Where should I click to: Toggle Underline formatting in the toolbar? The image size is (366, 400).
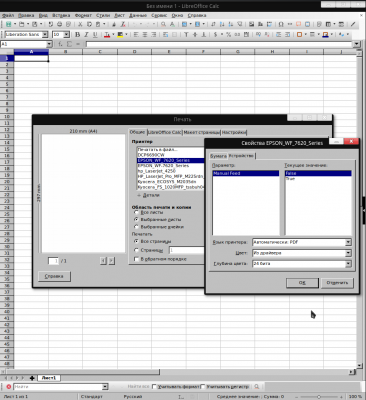coord(95,34)
